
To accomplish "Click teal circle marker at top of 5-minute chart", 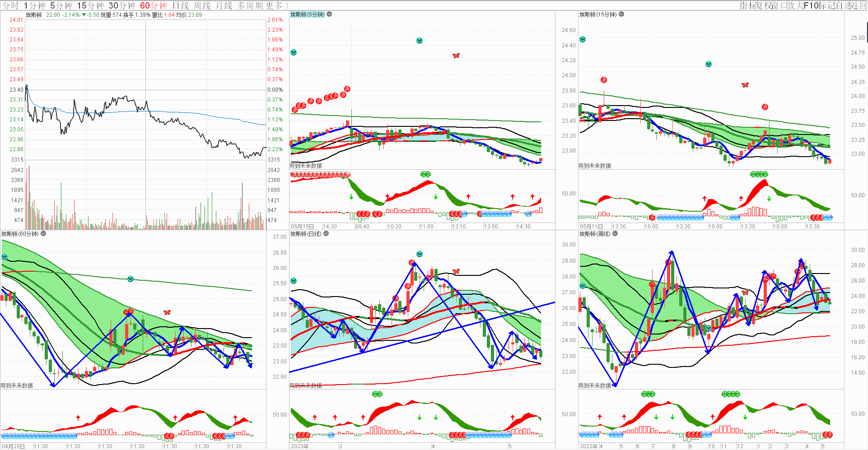I will click(x=420, y=41).
